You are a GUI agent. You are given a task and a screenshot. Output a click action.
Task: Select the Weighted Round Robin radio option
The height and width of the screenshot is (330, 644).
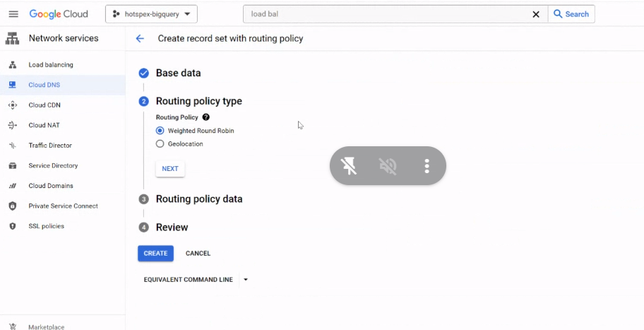[x=160, y=131]
